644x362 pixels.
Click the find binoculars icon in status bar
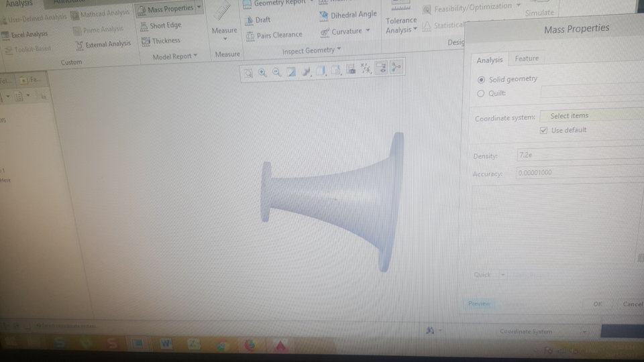point(430,330)
